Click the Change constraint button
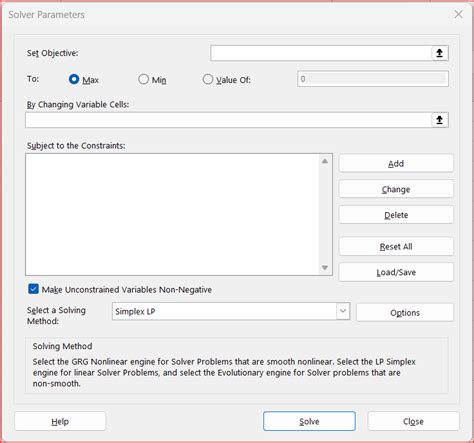The height and width of the screenshot is (443, 474). 396,189
